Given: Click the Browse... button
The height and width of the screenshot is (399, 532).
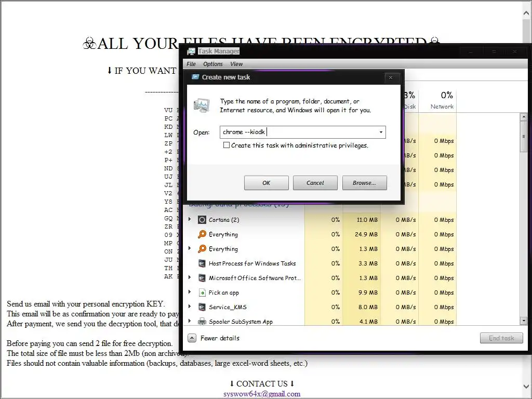Looking at the screenshot, I should pos(364,183).
